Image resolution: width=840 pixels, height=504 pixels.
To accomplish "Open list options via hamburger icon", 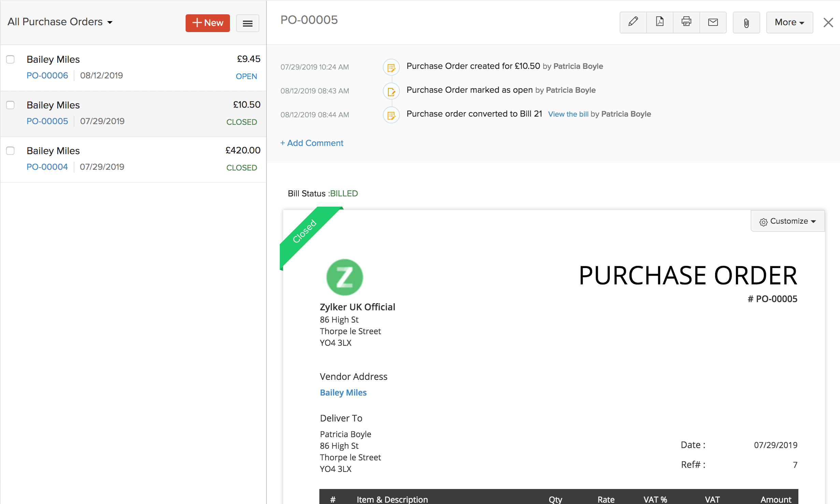I will click(x=248, y=23).
